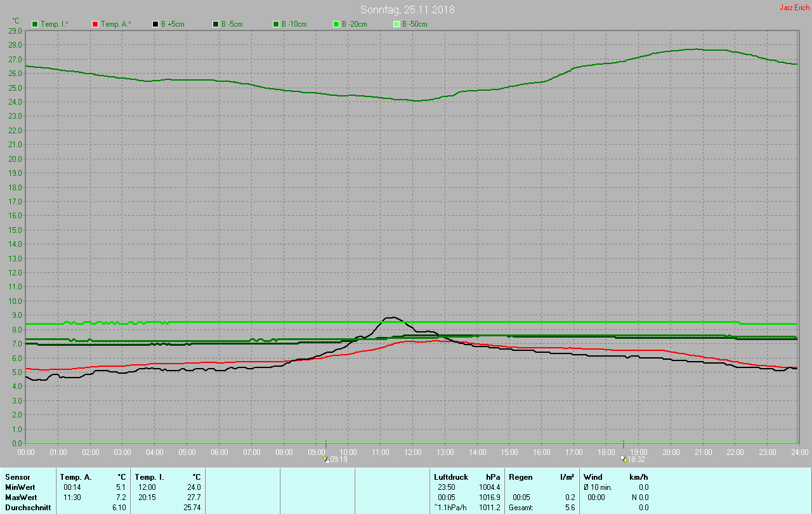Click the wind direction value N 0.0
Viewport: 812px width, 514px height.
(x=639, y=498)
